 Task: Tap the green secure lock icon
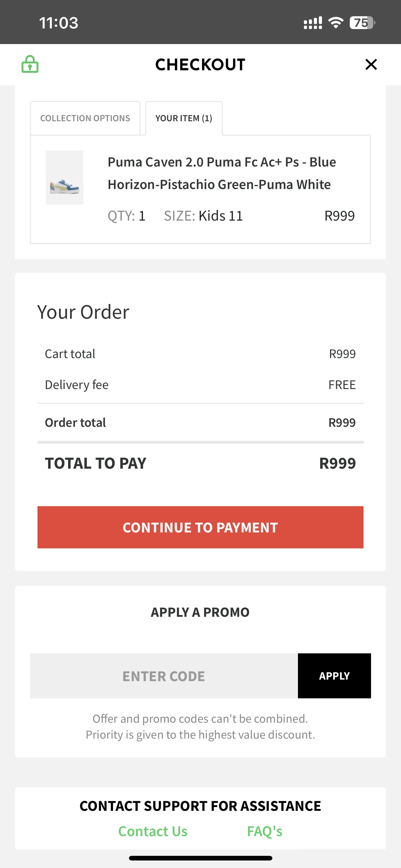pyautogui.click(x=30, y=64)
